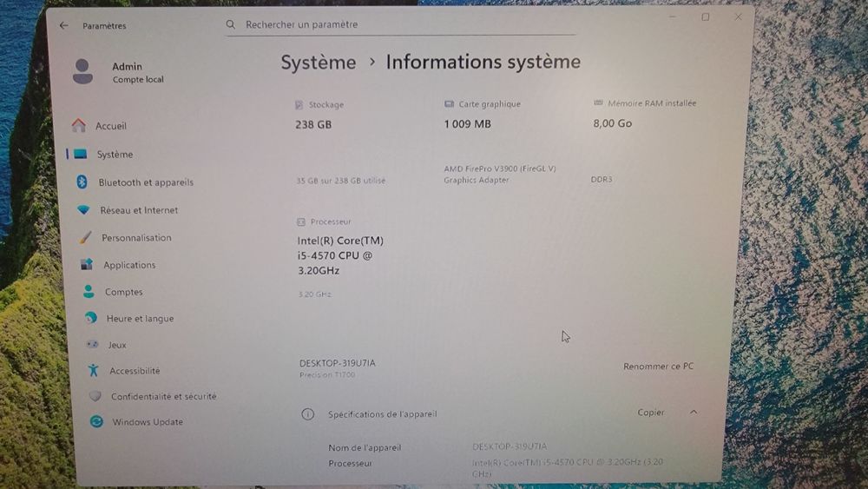This screenshot has width=868, height=489.
Task: Focus the Rechercher un paramètre search field
Action: pos(400,25)
